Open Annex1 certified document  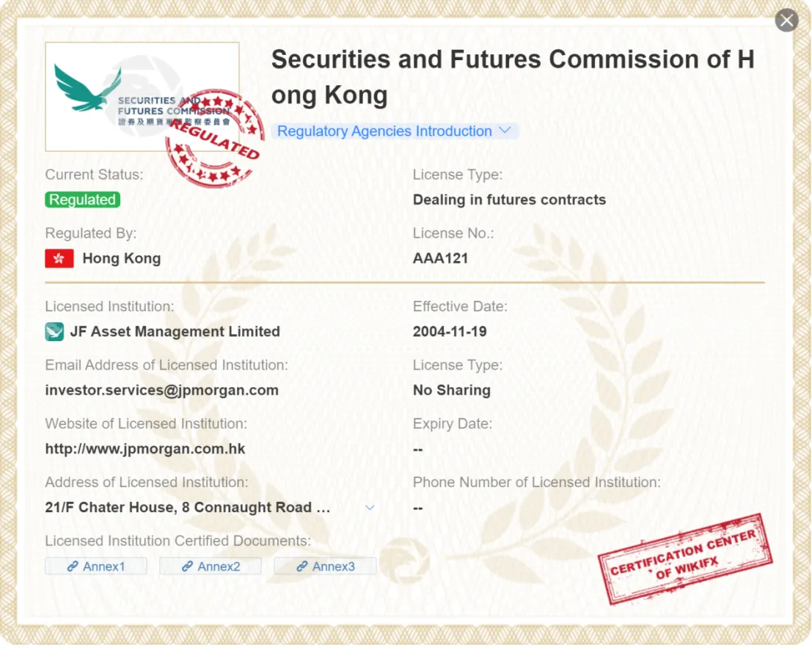(96, 566)
